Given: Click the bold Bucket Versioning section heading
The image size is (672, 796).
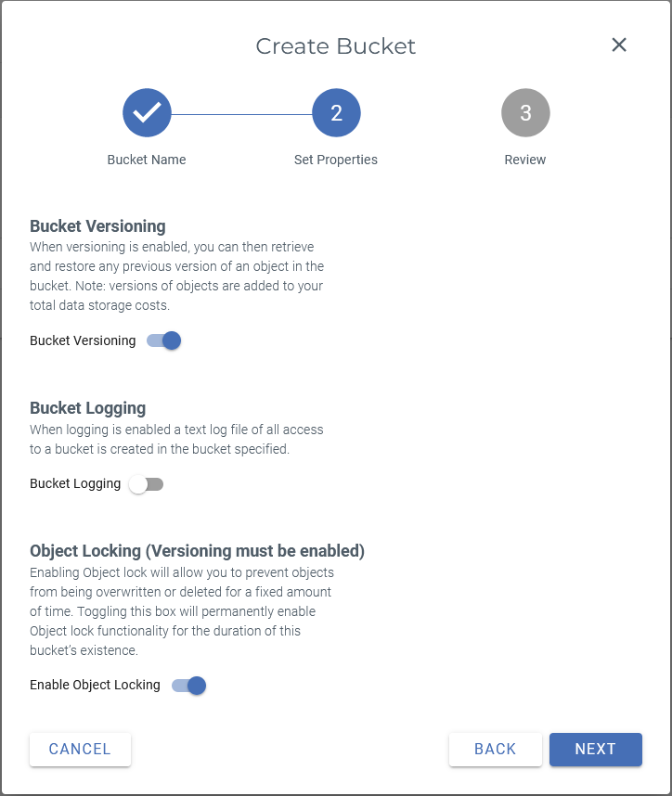Looking at the screenshot, I should 97,226.
